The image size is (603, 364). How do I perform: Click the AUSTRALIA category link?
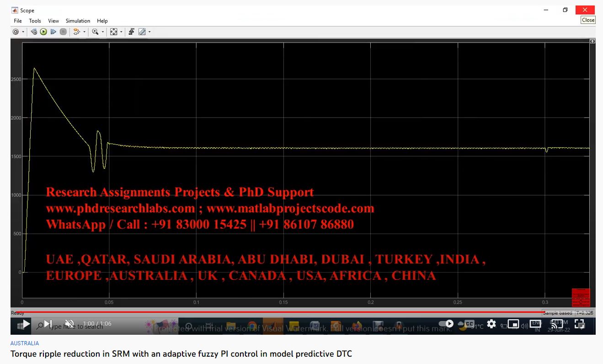pos(25,343)
